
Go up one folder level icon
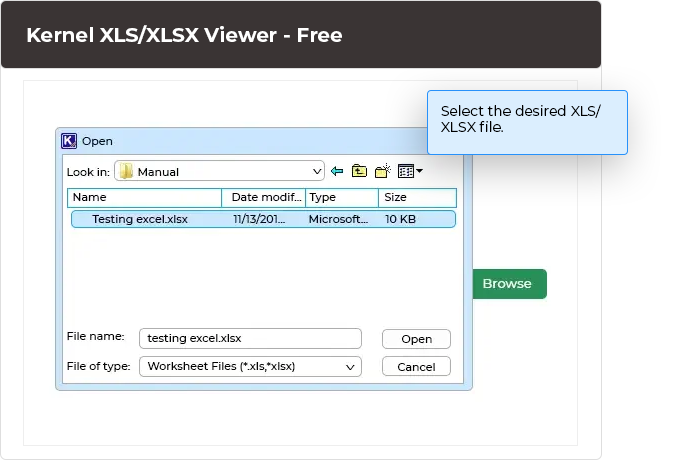359,171
